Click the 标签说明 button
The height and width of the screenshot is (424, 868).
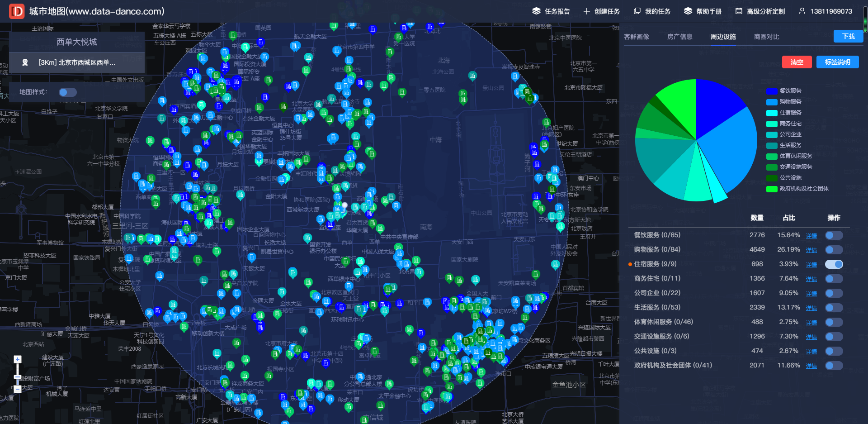pyautogui.click(x=837, y=62)
